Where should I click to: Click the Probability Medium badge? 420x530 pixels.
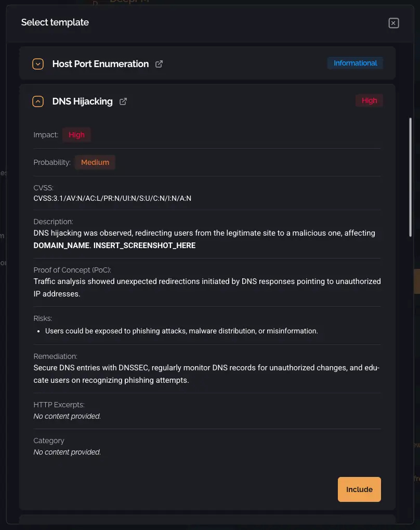95,162
